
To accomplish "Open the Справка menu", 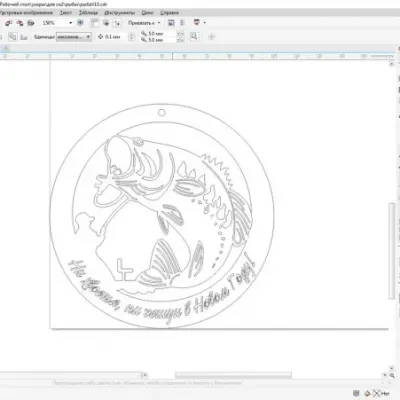I will [169, 13].
